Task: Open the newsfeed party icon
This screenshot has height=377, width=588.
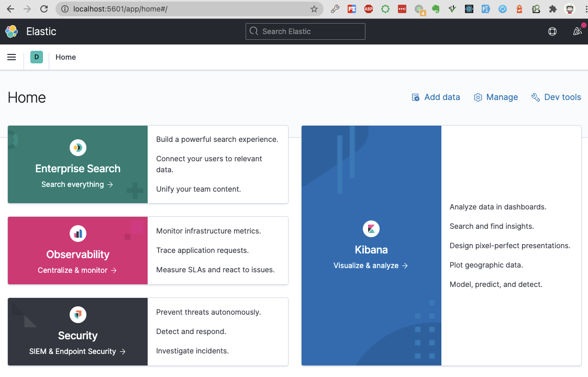Action: pyautogui.click(x=578, y=31)
